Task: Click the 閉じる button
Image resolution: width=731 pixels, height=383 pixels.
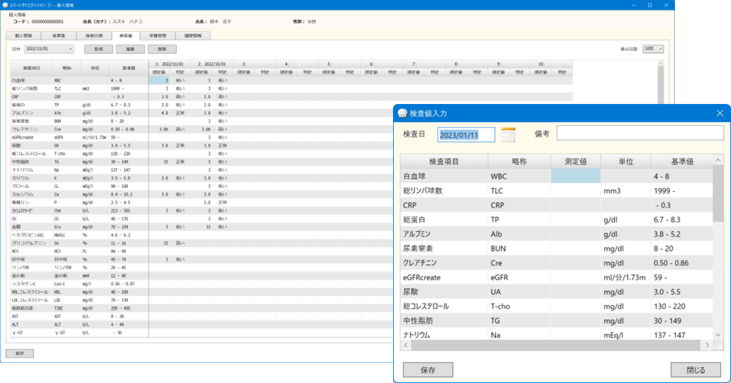Action: (x=695, y=370)
